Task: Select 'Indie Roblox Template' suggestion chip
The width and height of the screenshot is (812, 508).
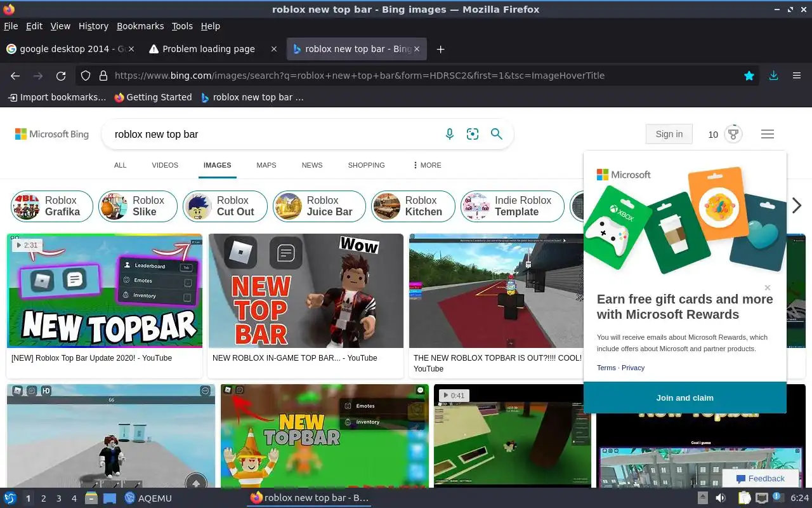Action: 512,206
